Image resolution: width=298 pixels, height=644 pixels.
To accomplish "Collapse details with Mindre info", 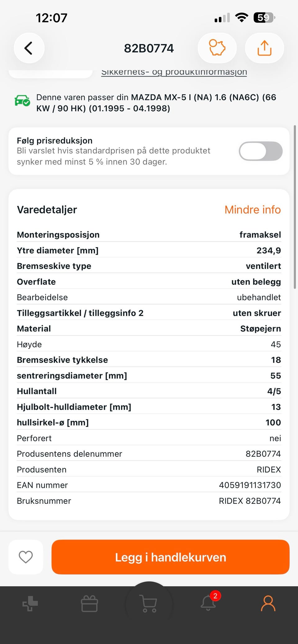I will pos(253,210).
